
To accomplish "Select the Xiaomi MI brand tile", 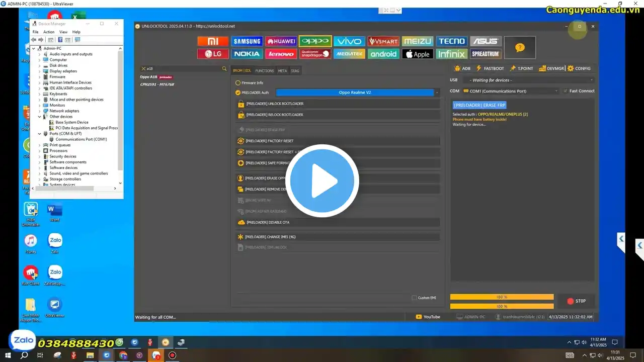I will (213, 41).
